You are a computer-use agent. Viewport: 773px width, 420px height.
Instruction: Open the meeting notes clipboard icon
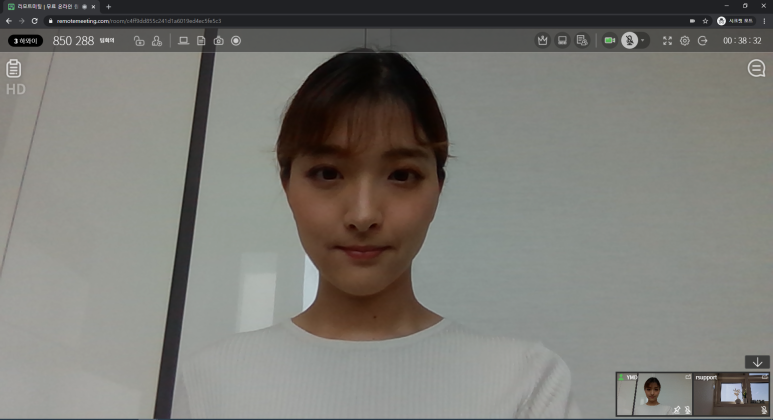tap(13, 69)
